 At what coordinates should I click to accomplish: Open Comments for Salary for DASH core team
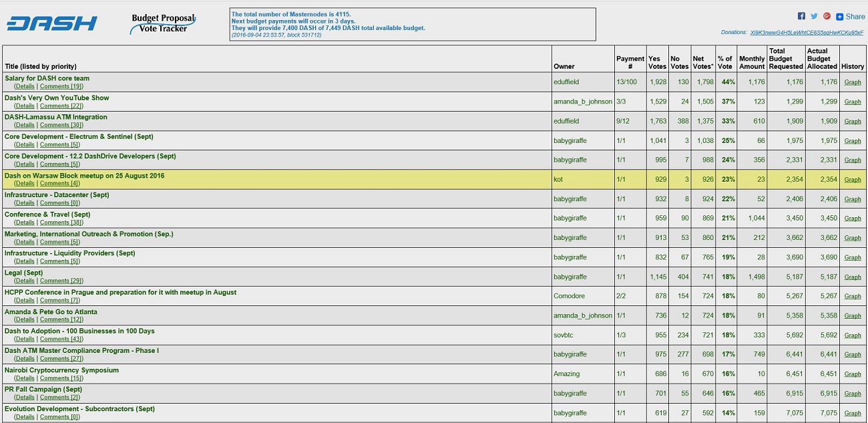tap(61, 86)
